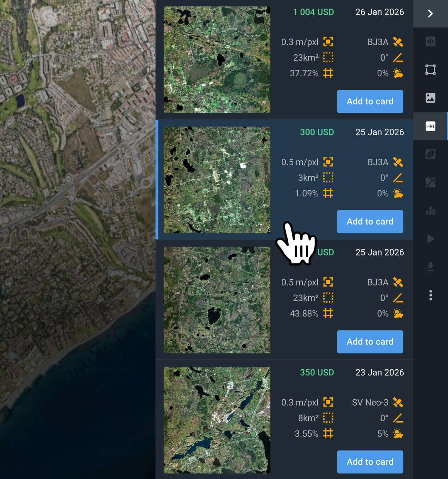Screen dimensions: 448x479
Task: Click the download icon in sidebar
Action: click(430, 267)
